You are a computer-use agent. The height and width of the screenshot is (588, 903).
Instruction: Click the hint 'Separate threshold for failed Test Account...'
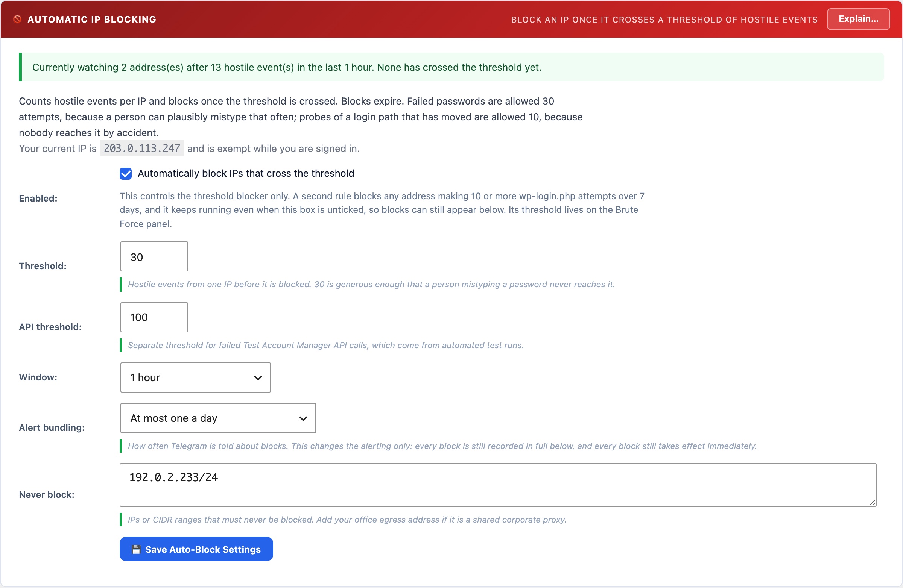pos(325,346)
